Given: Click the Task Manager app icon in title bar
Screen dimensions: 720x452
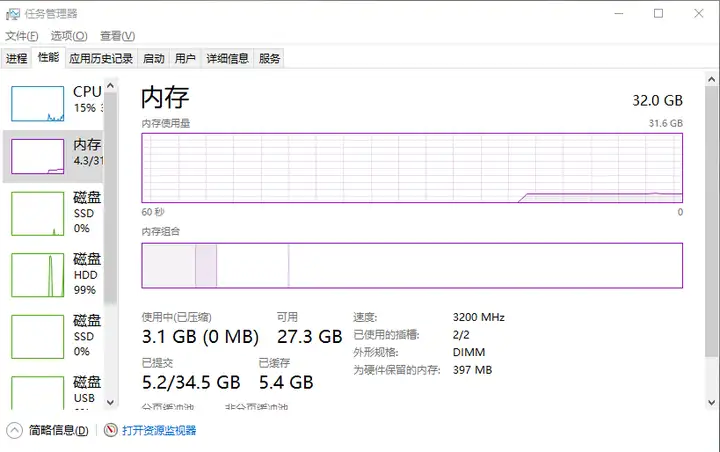Looking at the screenshot, I should coord(11,13).
